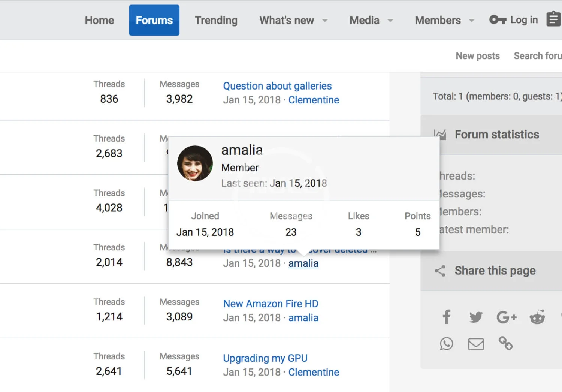Open the Upgrading my GPU thread
Viewport: 562px width, 392px height.
coord(265,358)
